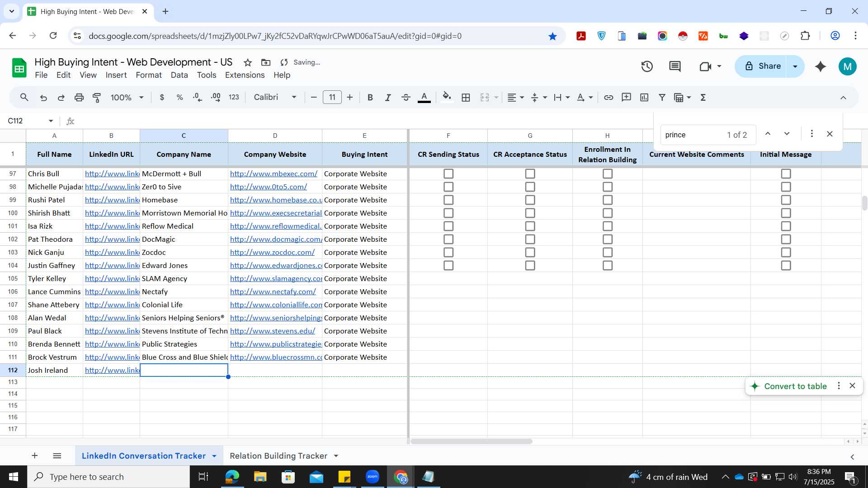The height and width of the screenshot is (488, 868).
Task: Open the text color picker
Action: [x=424, y=98]
